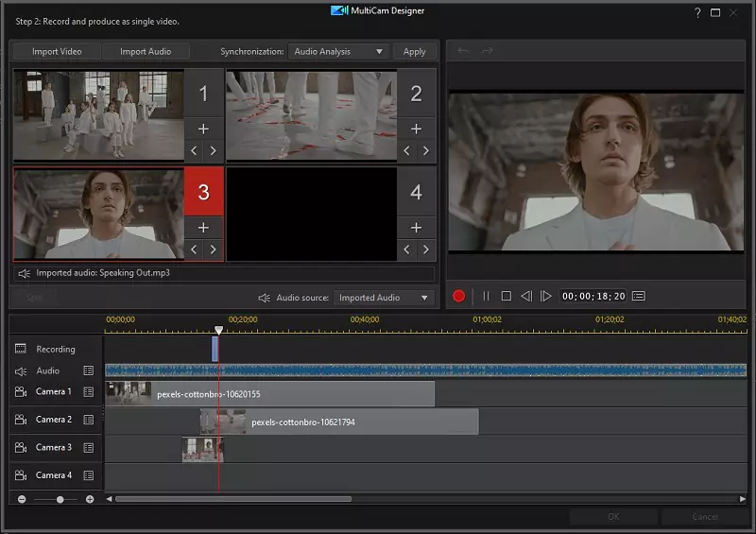Shift camera 3 clip left arrow

pyautogui.click(x=194, y=250)
